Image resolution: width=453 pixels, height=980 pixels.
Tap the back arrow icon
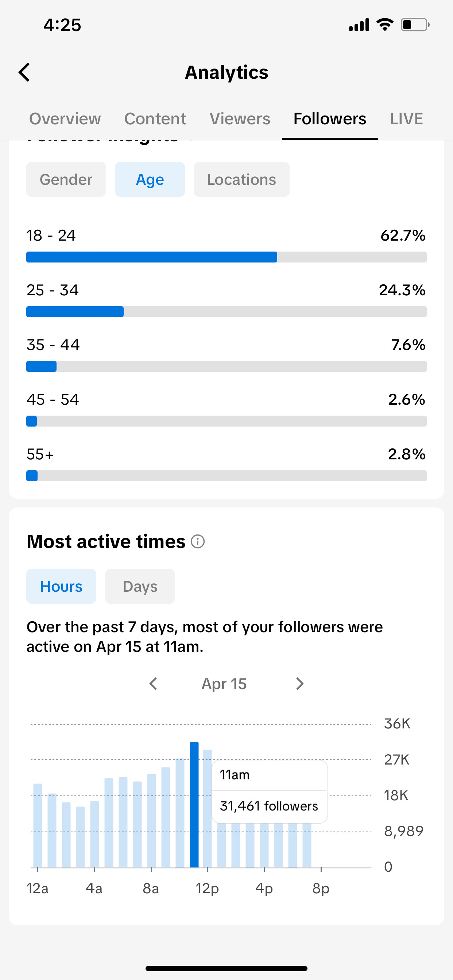coord(24,72)
